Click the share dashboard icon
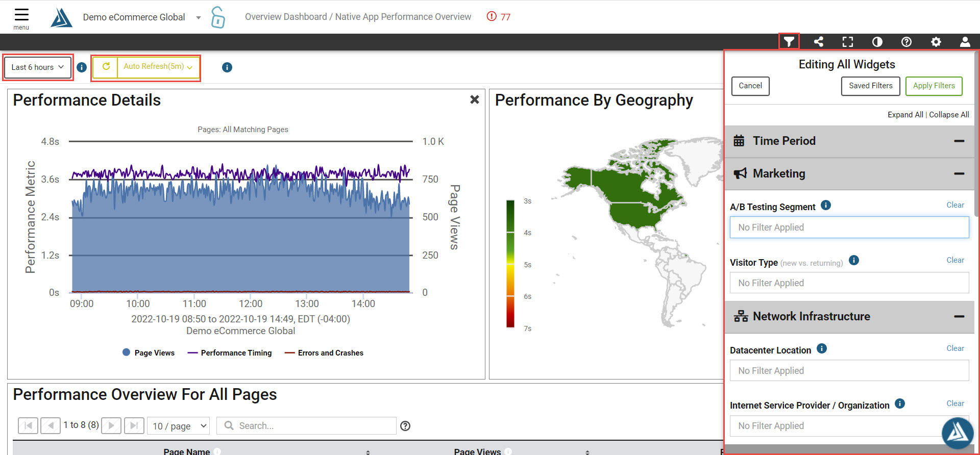 pos(819,42)
